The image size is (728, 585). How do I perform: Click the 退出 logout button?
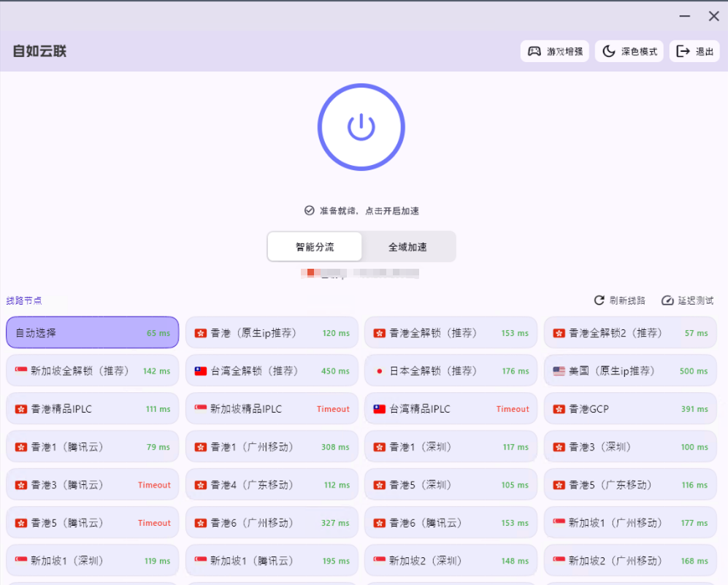coord(694,50)
